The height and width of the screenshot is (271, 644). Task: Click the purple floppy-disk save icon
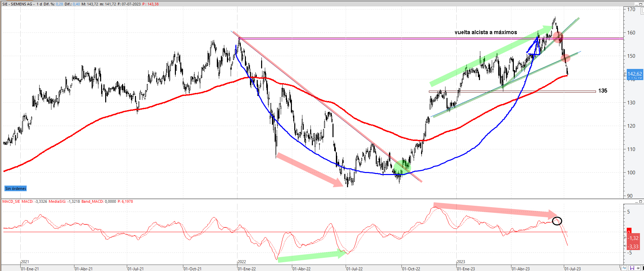tap(632, 268)
